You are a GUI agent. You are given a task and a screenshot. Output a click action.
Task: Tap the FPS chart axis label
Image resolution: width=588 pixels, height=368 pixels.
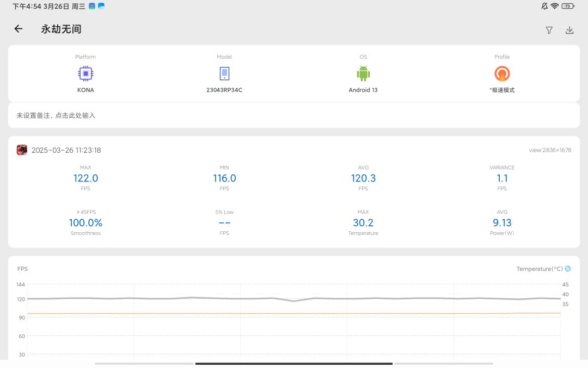(22, 269)
